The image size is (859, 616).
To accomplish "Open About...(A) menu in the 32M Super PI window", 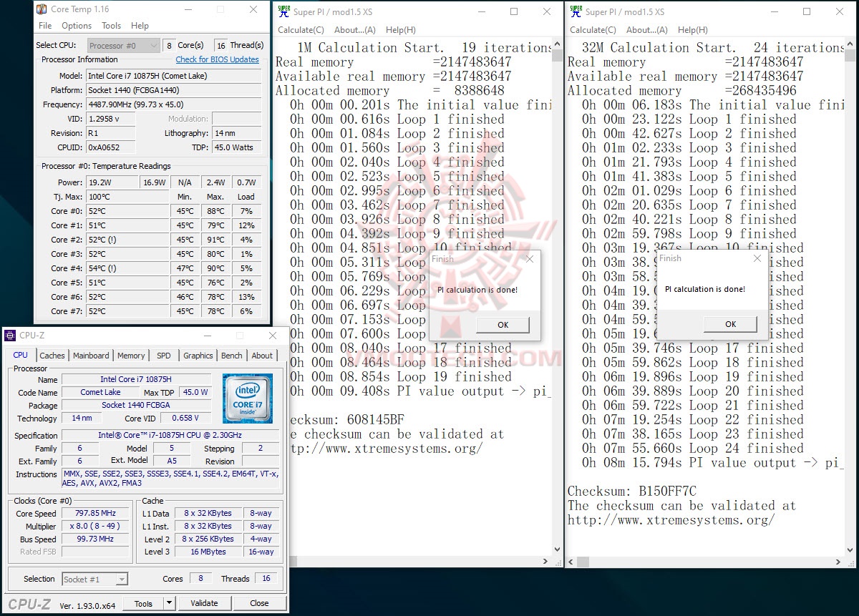I will (647, 30).
